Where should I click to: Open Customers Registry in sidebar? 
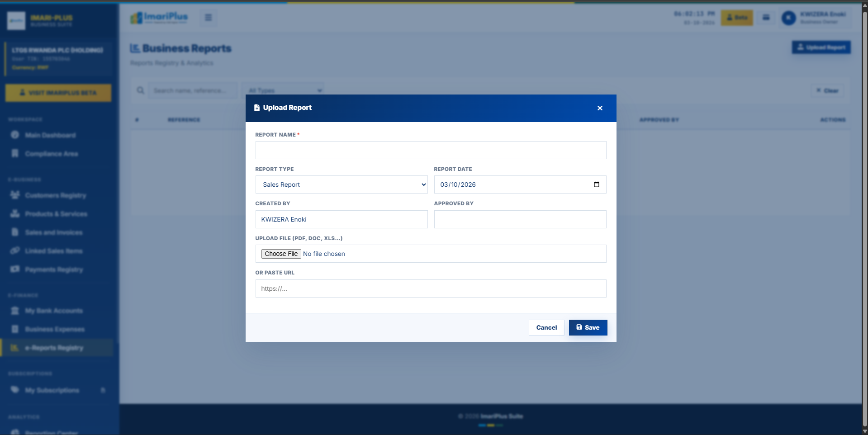click(56, 195)
